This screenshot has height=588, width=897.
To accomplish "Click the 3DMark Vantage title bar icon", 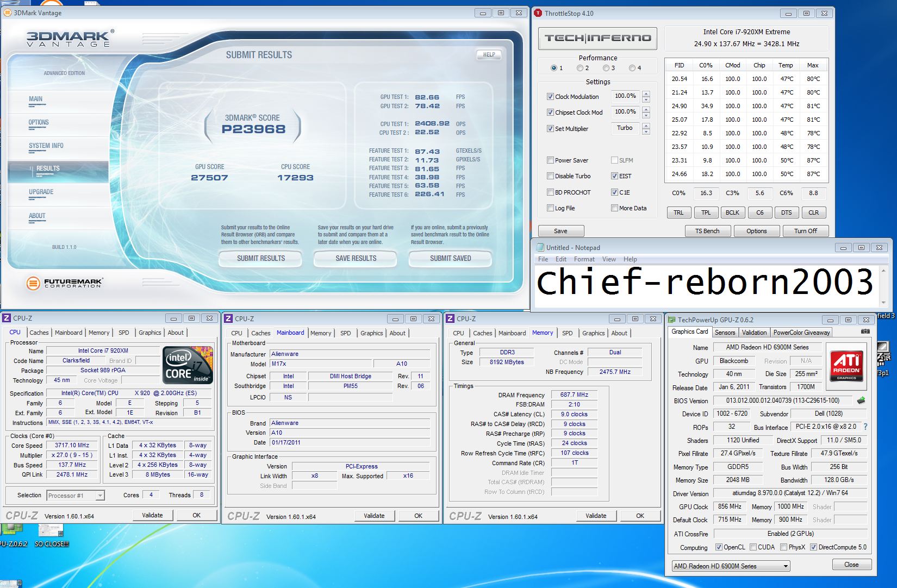I will 8,12.
